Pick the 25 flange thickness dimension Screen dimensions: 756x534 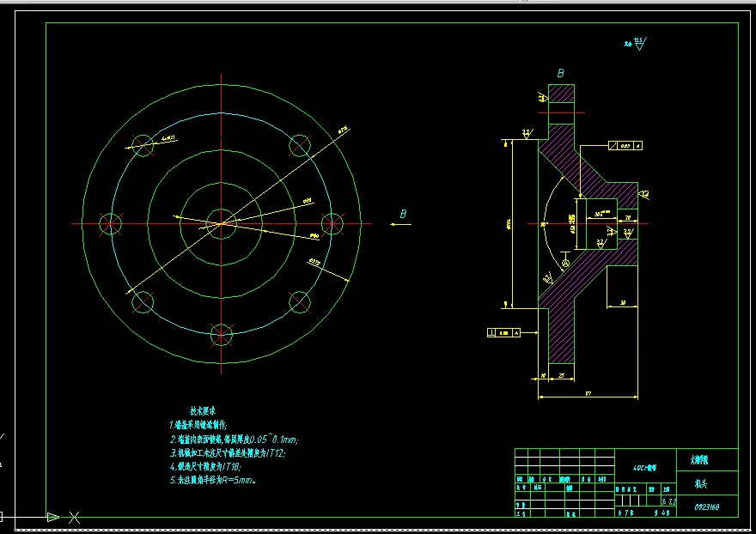[x=561, y=375]
